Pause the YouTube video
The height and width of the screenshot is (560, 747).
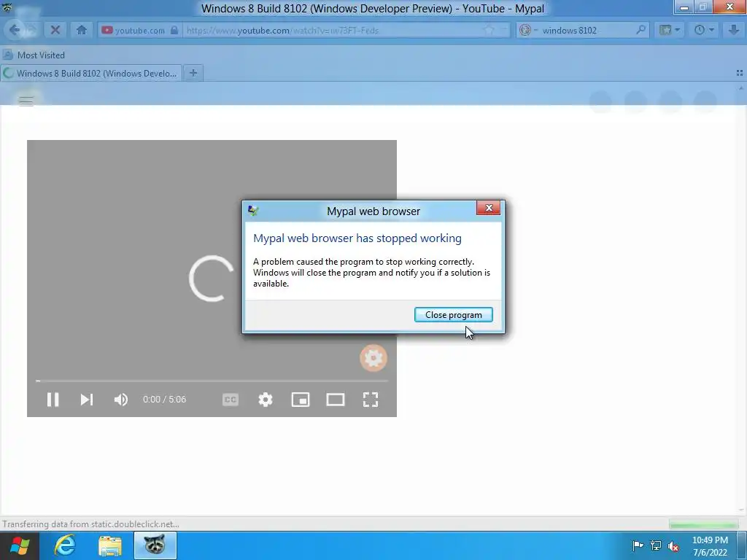[x=53, y=400]
